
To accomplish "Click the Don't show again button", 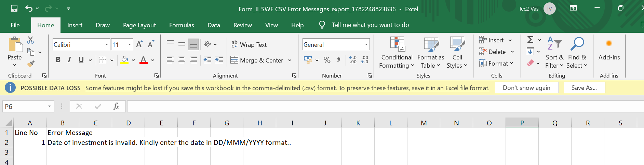I will pos(527,88).
